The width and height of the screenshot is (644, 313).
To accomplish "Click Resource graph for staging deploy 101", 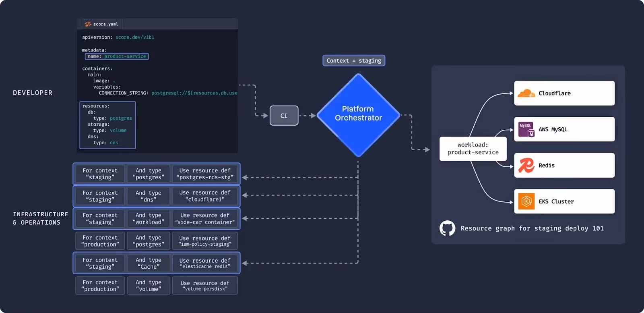I will pos(532,228).
